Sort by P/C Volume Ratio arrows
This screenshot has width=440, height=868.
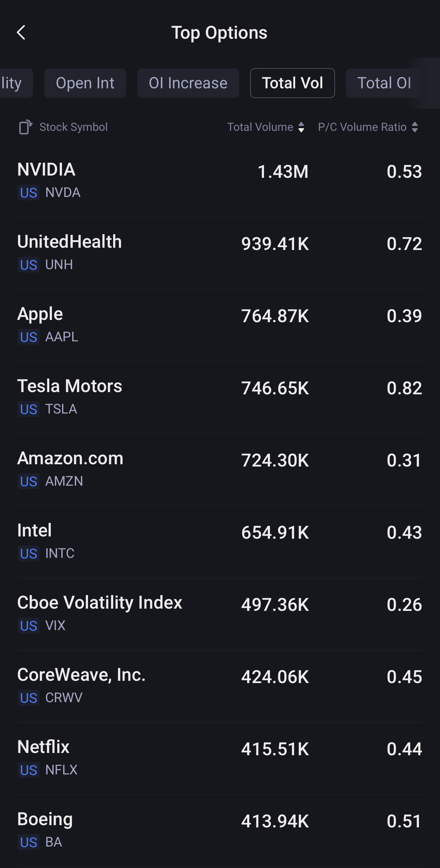(x=415, y=127)
